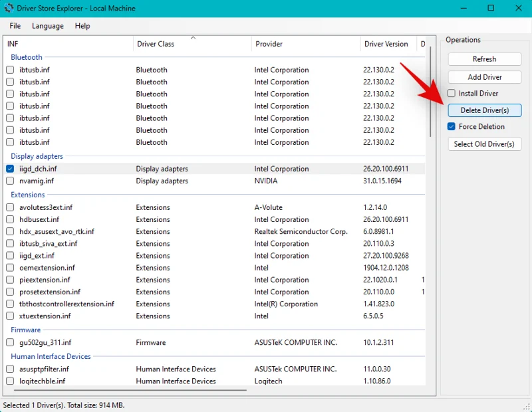532x412 pixels.
Task: Click the Driver Store Explorer title bar icon
Action: point(8,8)
